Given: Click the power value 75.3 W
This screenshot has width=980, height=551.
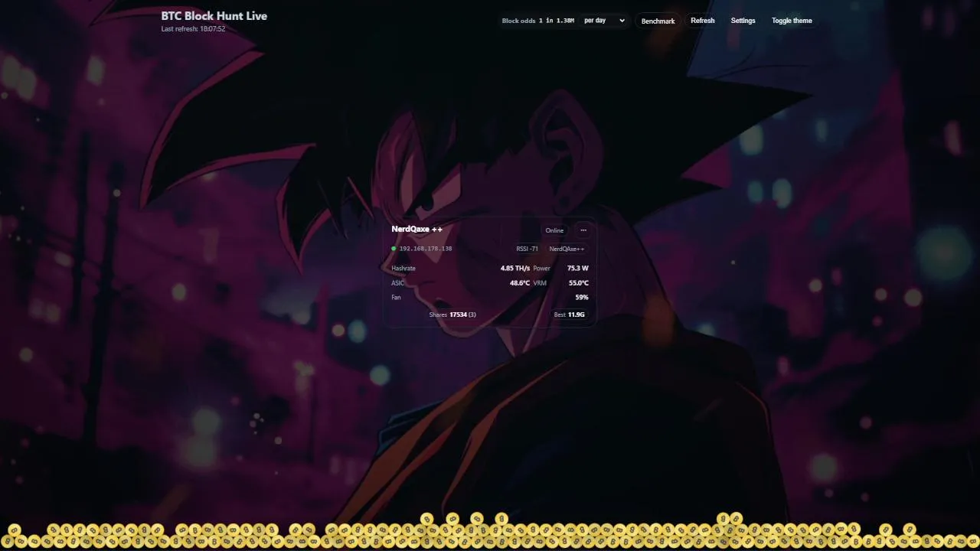Looking at the screenshot, I should (578, 269).
